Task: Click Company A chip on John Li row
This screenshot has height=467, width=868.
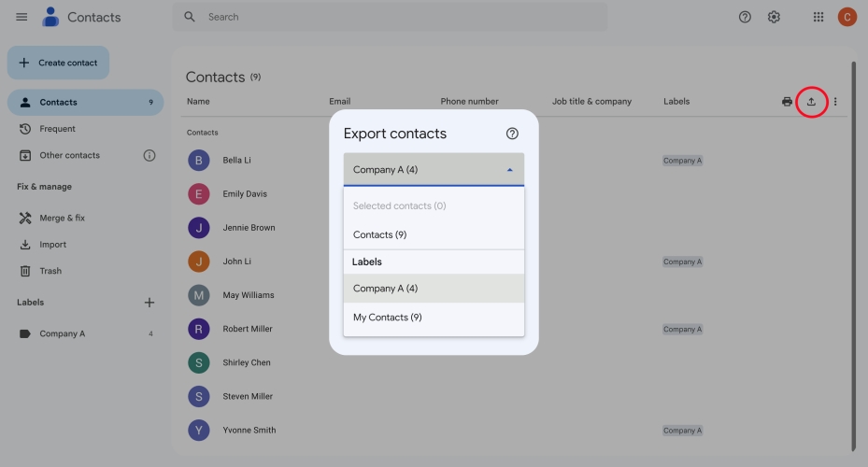Action: pos(683,262)
